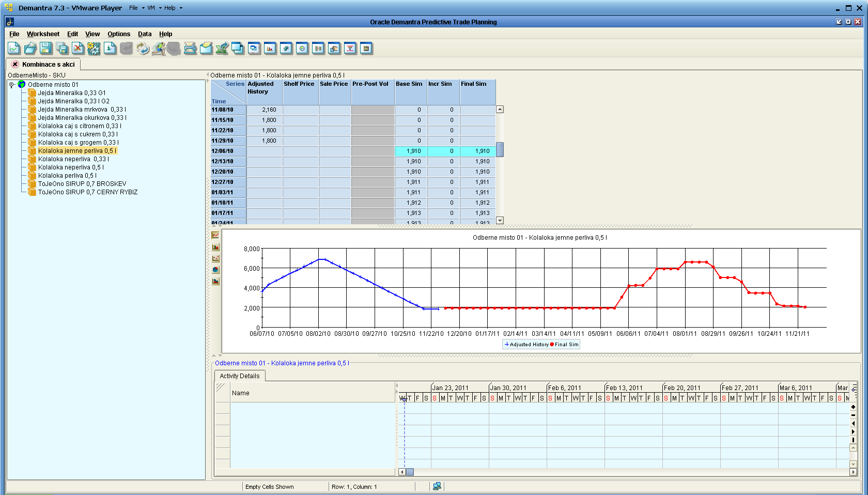Click the circular arrows refresh toolbar icon
This screenshot has height=495, width=868.
143,49
